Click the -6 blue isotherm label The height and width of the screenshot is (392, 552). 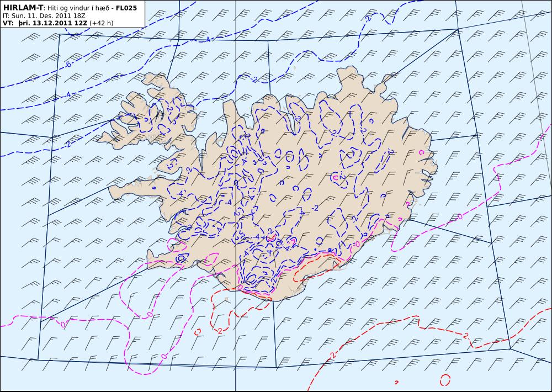point(68,65)
